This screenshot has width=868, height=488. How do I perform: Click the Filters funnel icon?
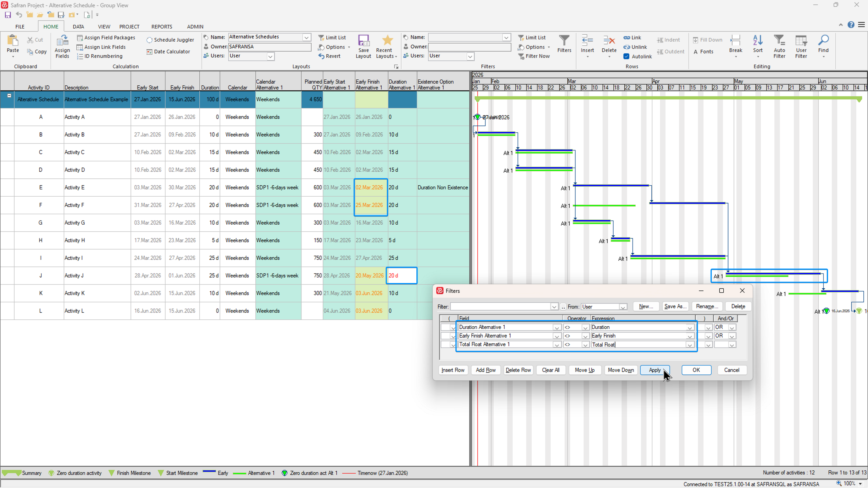[564, 41]
